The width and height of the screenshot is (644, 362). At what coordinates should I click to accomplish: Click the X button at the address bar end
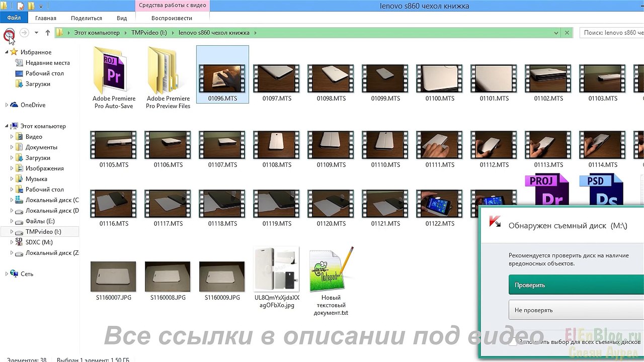click(x=567, y=33)
